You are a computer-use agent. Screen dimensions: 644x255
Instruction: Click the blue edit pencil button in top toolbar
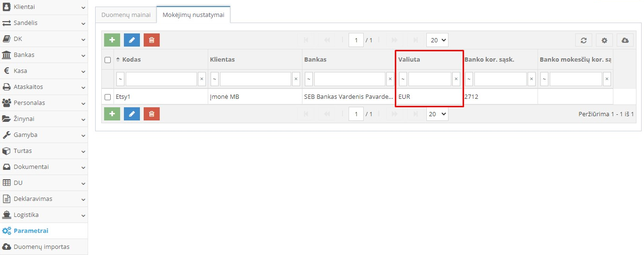[132, 40]
